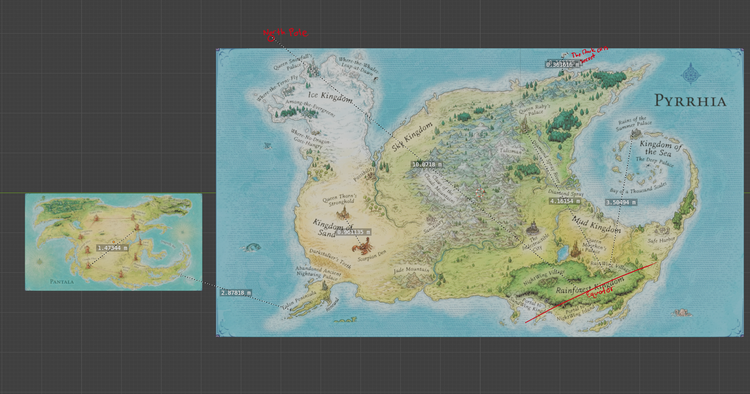
Task: Click the Bay of a Thousand Scales label
Action: pyautogui.click(x=638, y=189)
